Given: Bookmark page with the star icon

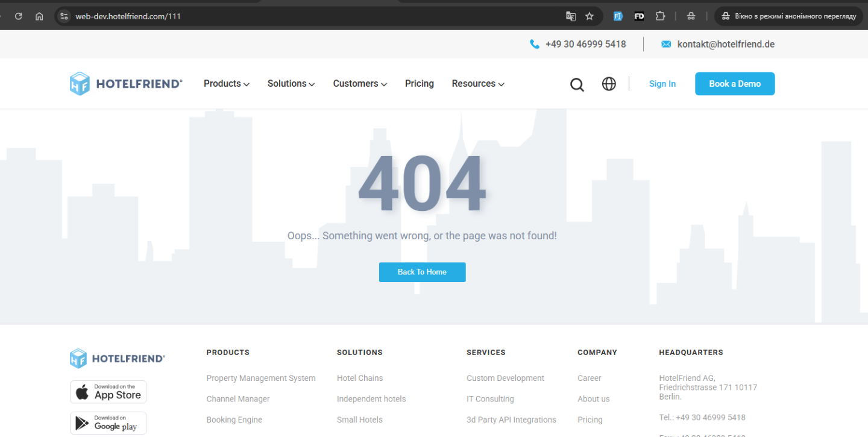Looking at the screenshot, I should click(590, 16).
